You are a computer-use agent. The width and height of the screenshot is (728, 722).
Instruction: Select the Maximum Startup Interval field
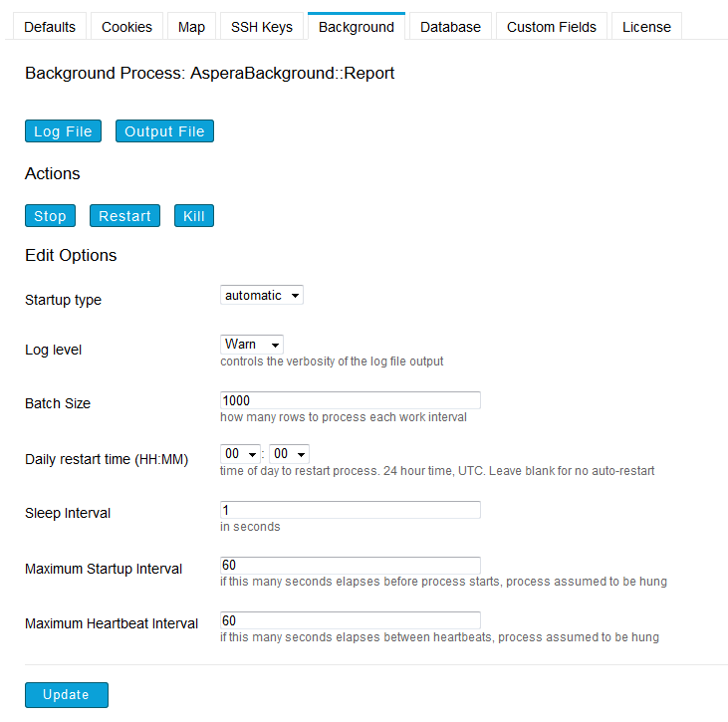(351, 565)
